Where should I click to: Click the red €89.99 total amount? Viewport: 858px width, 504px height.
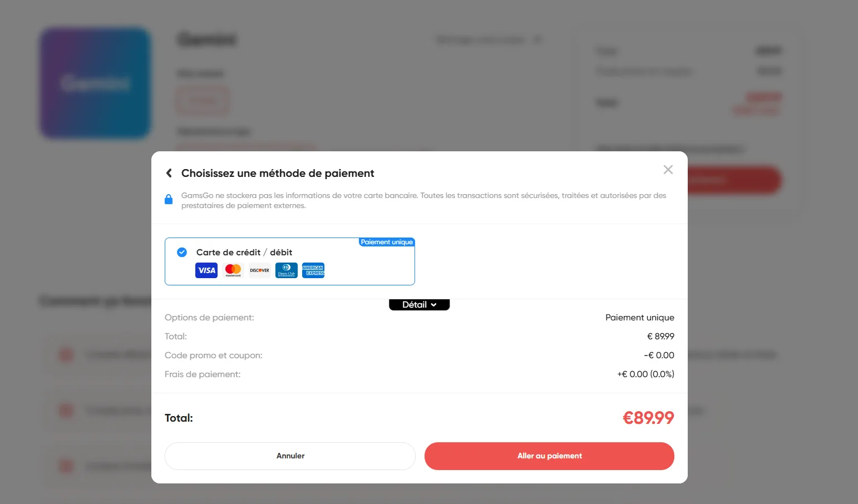(x=648, y=417)
